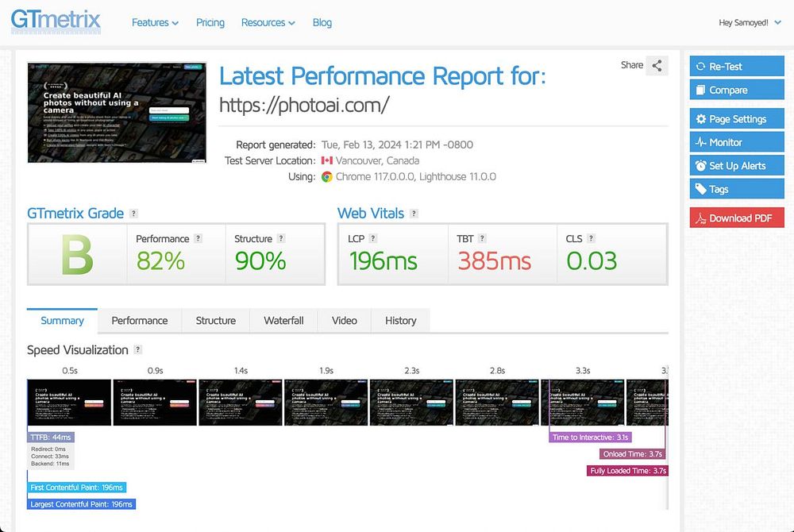Open Page Settings

point(737,119)
